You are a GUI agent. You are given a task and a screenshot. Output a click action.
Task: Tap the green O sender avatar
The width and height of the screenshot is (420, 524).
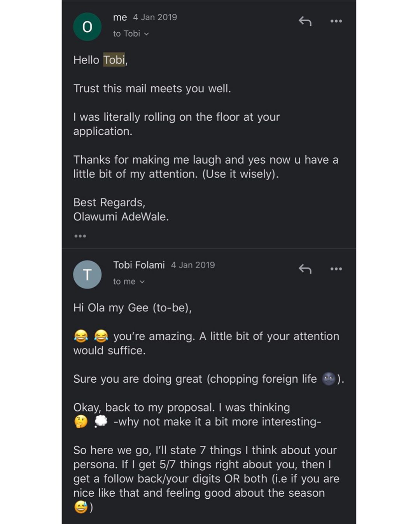(87, 26)
